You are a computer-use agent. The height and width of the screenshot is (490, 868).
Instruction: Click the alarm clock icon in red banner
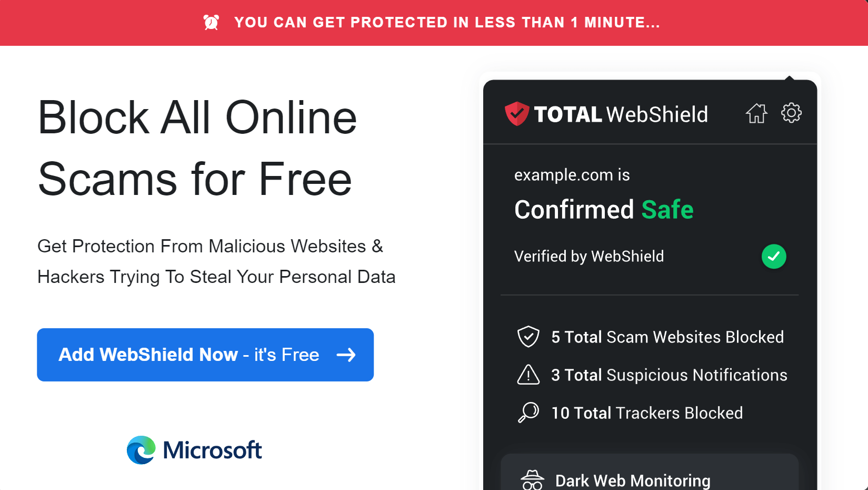click(x=211, y=22)
